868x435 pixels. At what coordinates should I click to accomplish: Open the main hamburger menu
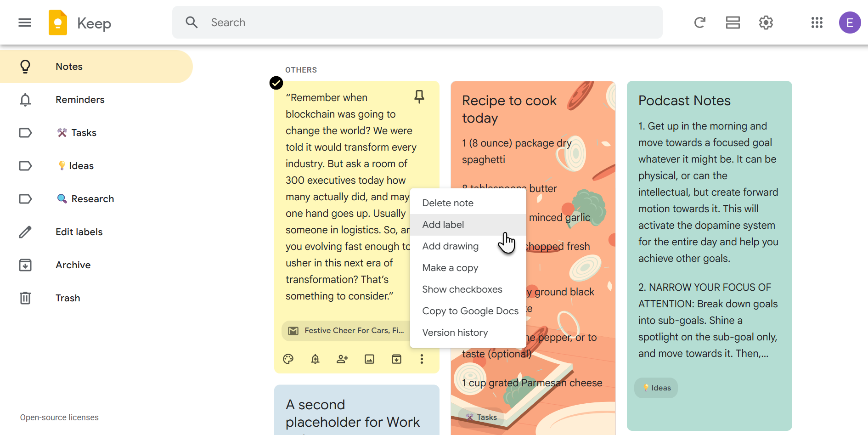pos(25,23)
